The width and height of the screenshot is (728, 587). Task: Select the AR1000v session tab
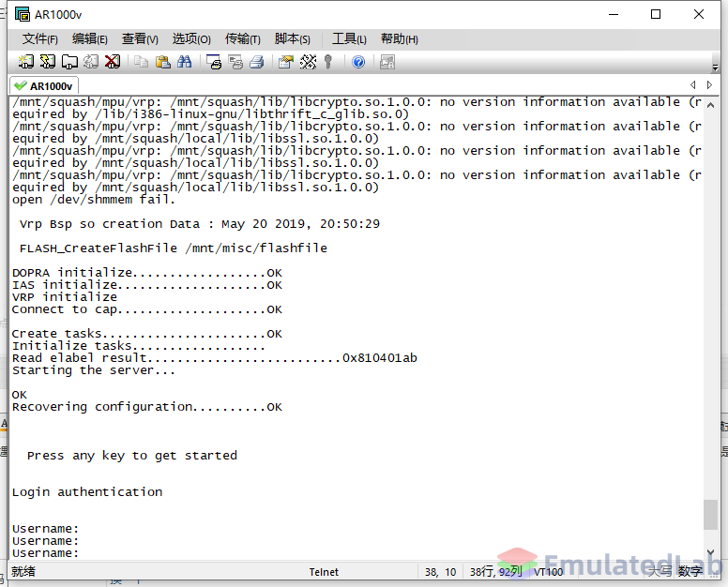[44, 86]
